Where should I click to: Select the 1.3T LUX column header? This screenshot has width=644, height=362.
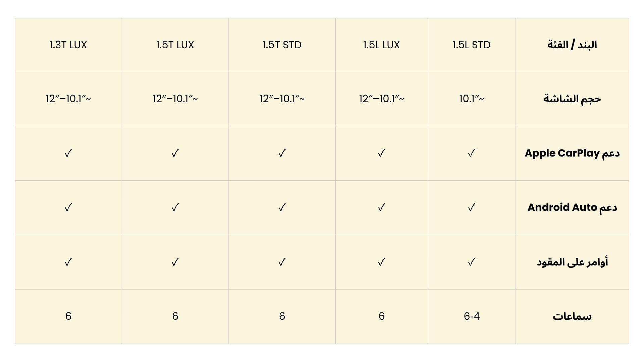click(x=68, y=45)
